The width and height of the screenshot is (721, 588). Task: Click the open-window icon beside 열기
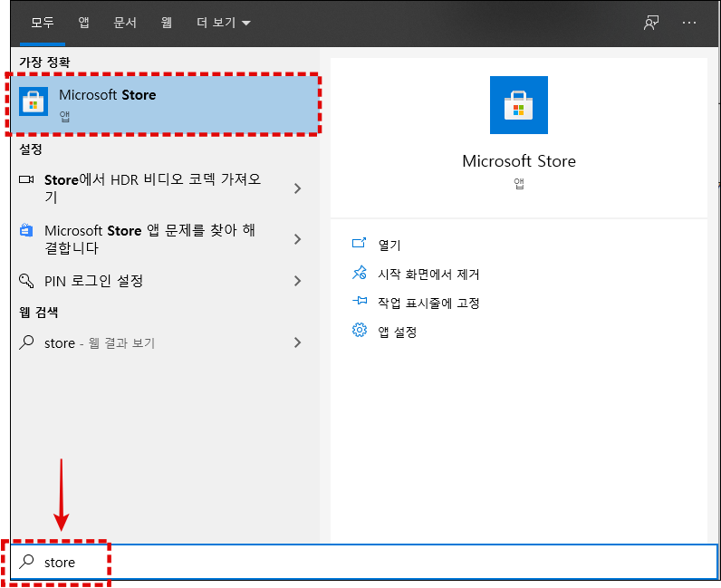click(359, 243)
